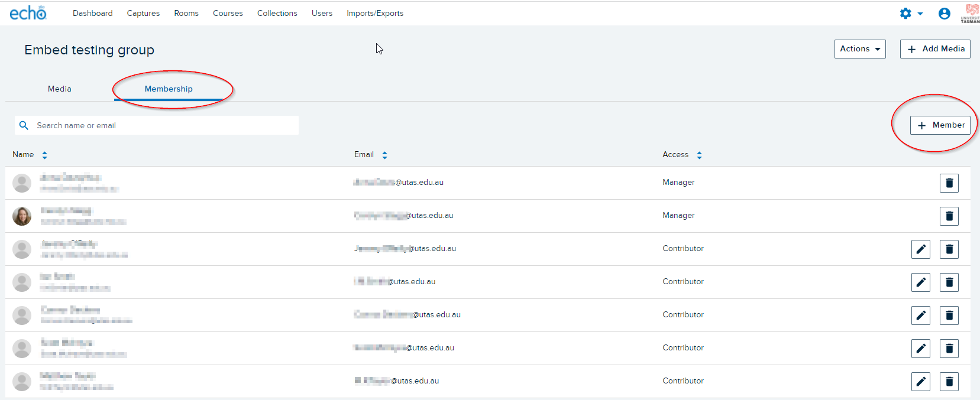The height and width of the screenshot is (400, 980).
Task: Open the Captures page
Action: [143, 13]
